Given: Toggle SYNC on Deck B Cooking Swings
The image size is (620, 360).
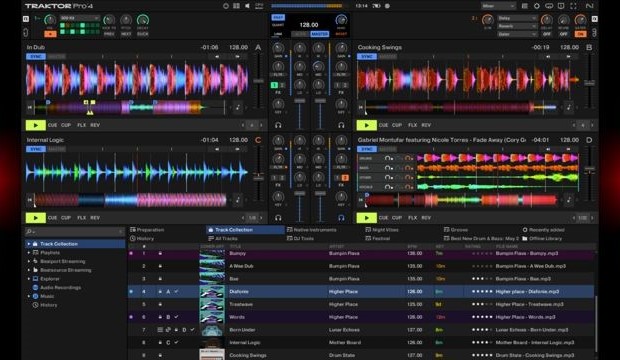Looking at the screenshot, I should (x=367, y=57).
